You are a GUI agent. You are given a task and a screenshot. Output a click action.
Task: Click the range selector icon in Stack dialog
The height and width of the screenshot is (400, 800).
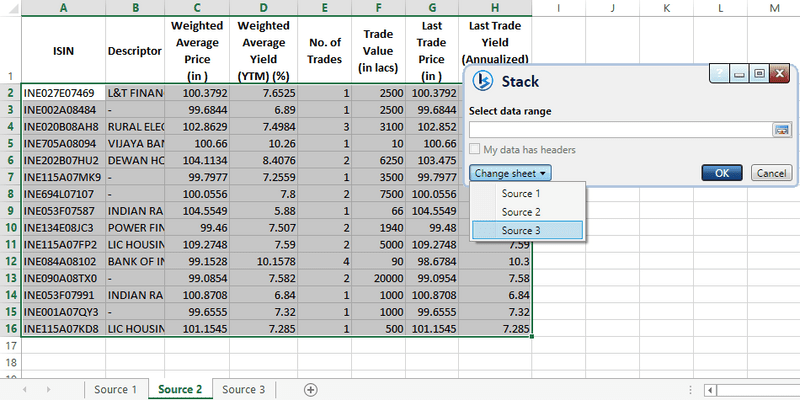(x=781, y=130)
